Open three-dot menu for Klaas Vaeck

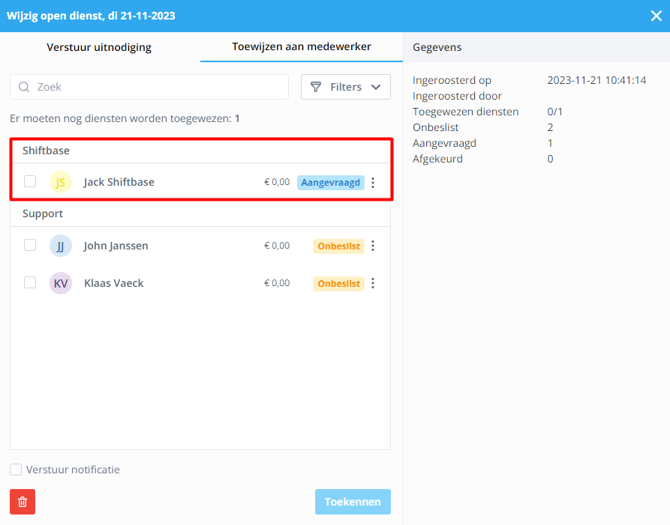pos(373,284)
